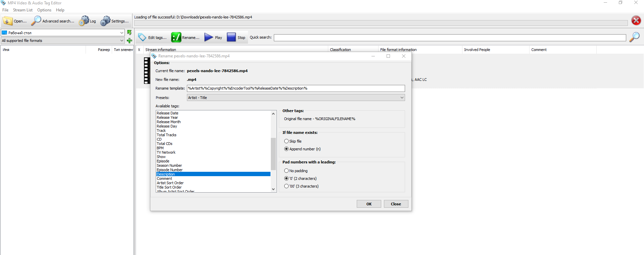Maximize the Rename dialog window

(x=388, y=56)
